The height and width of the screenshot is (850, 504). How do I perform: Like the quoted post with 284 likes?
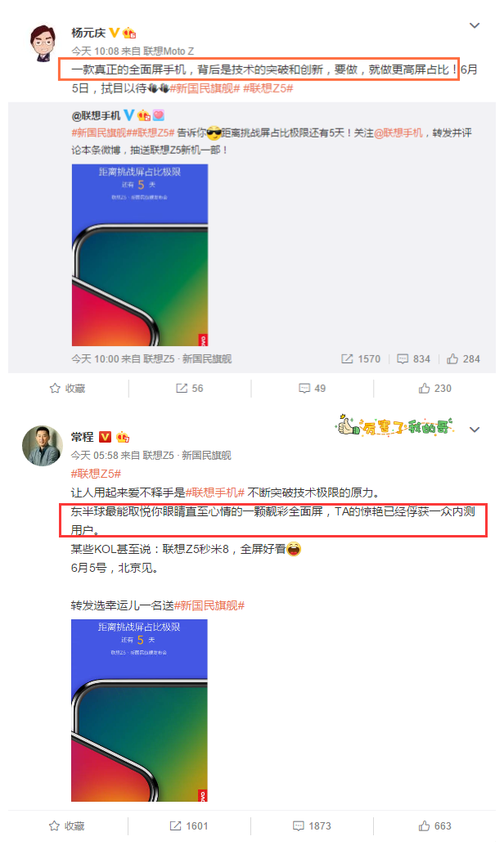click(x=463, y=359)
